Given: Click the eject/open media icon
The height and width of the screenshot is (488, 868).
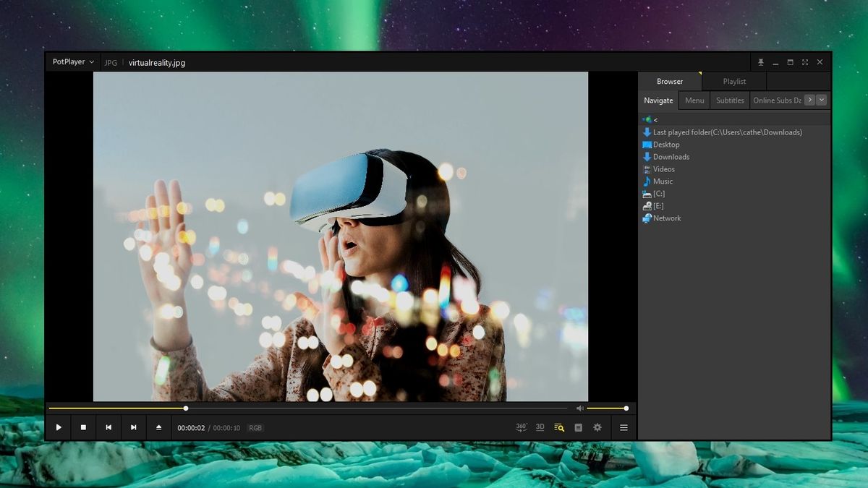Looking at the screenshot, I should (x=158, y=427).
